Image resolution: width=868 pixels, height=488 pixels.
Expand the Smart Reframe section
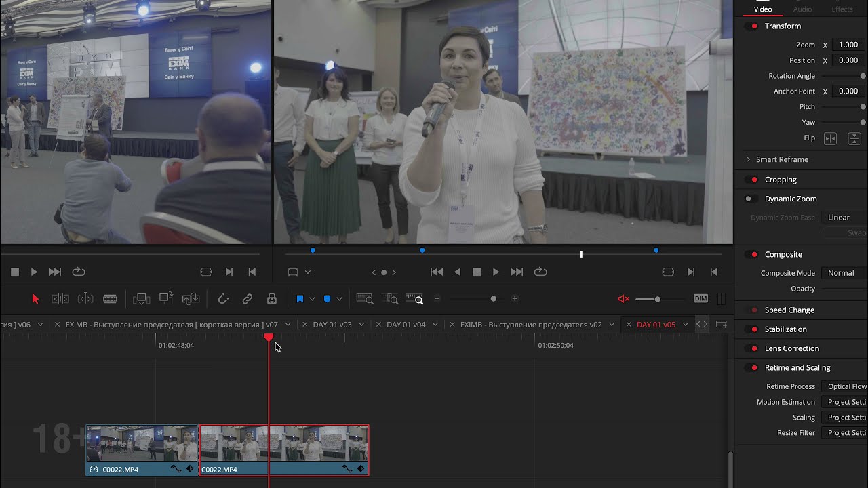748,159
